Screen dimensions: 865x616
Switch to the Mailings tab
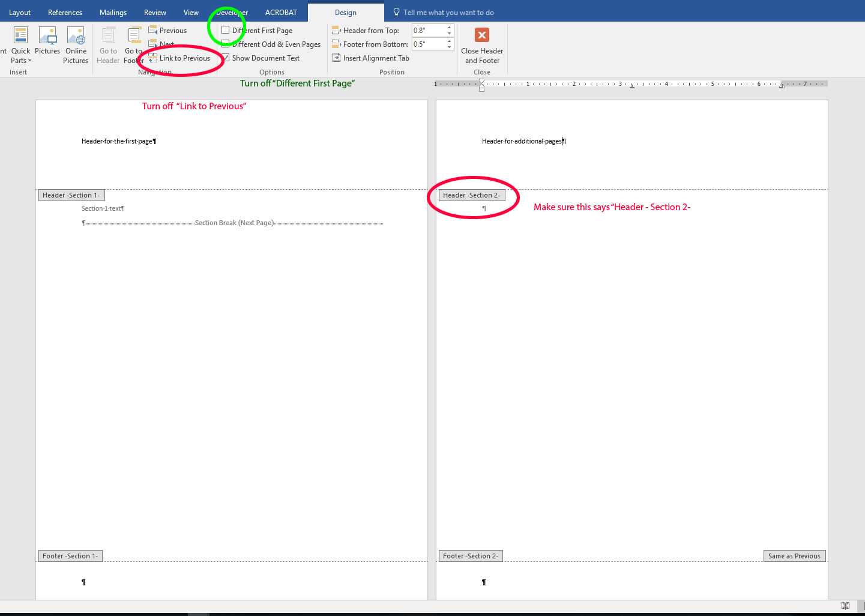pyautogui.click(x=113, y=12)
